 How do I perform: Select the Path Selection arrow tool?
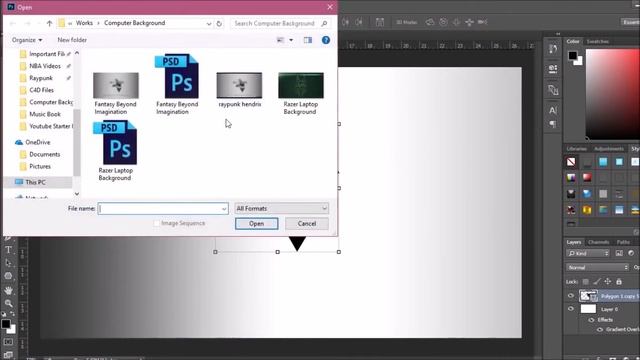8,263
